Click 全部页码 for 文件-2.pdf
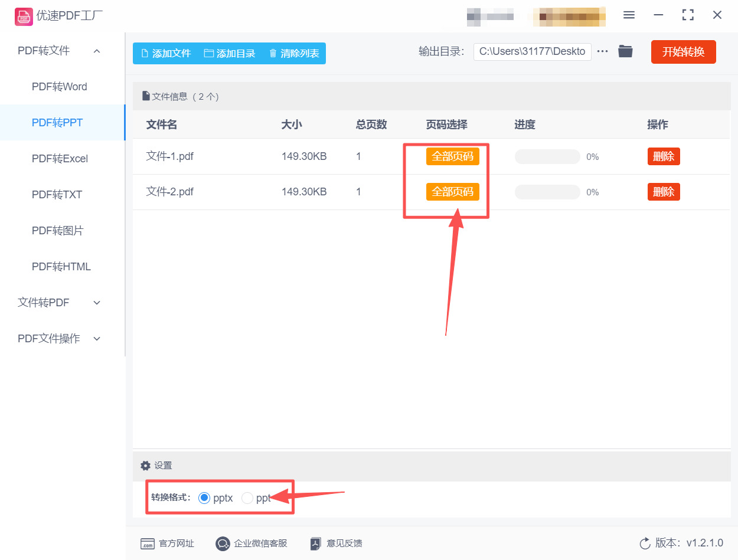Viewport: 738px width, 560px height. [453, 192]
